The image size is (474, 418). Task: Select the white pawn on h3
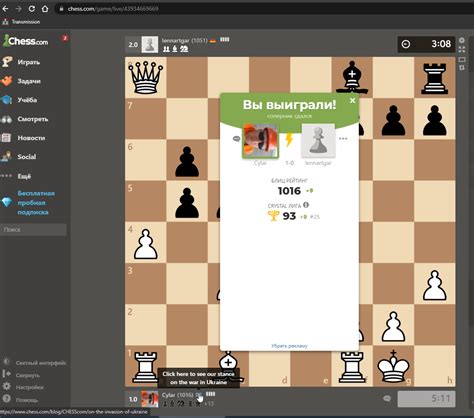[435, 285]
